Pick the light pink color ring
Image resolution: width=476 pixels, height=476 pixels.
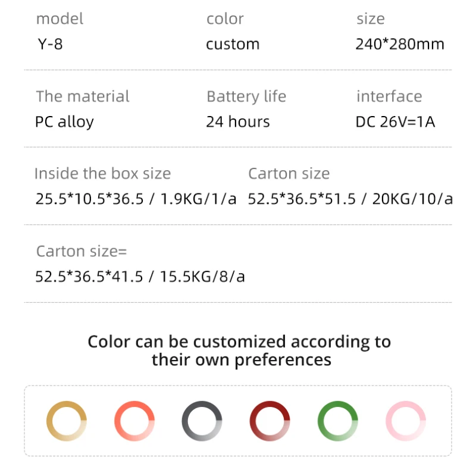405,421
